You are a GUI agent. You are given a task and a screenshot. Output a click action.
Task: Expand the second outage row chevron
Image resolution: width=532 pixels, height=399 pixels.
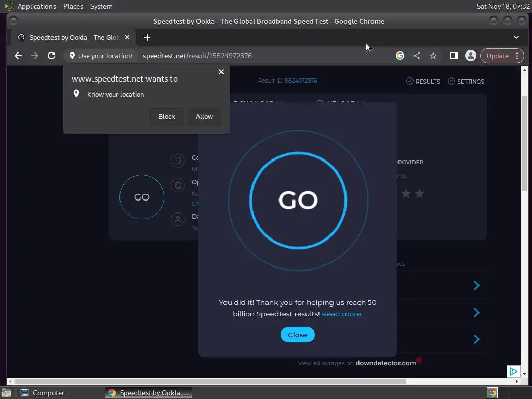[x=476, y=312]
